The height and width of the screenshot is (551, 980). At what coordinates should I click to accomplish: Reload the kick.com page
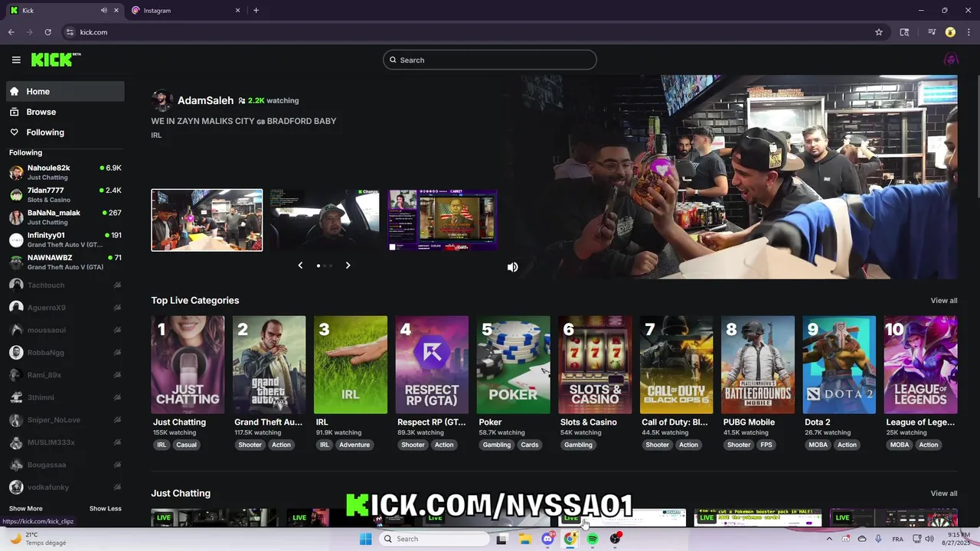click(47, 32)
